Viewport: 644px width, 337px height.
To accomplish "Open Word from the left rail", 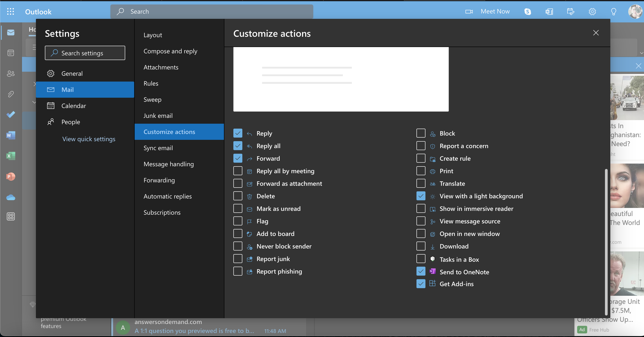I will [x=11, y=135].
